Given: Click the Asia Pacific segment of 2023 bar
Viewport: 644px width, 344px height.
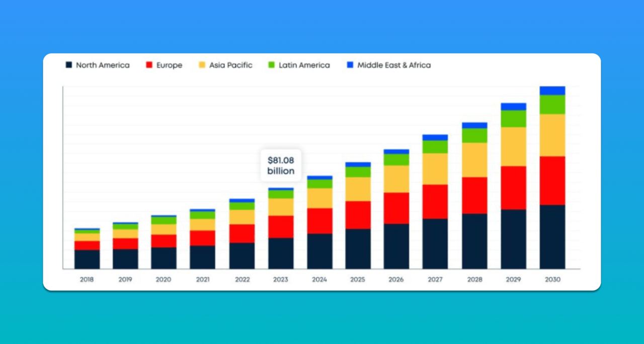Looking at the screenshot, I should pyautogui.click(x=281, y=207).
